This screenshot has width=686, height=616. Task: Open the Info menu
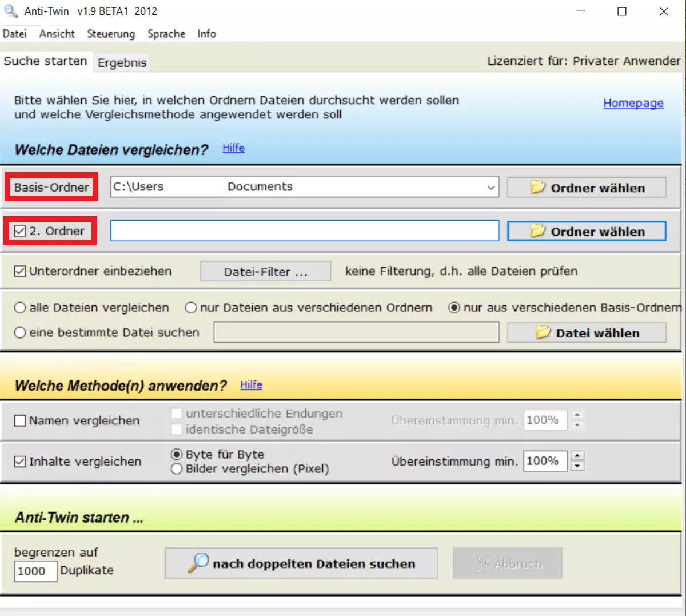207,34
